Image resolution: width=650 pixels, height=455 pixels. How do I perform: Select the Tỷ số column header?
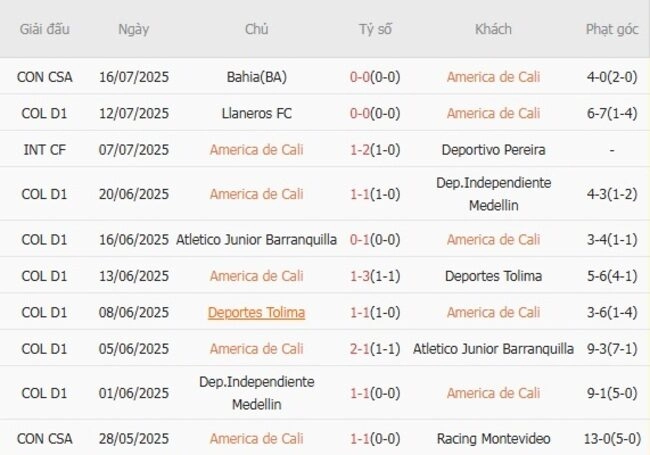375,29
